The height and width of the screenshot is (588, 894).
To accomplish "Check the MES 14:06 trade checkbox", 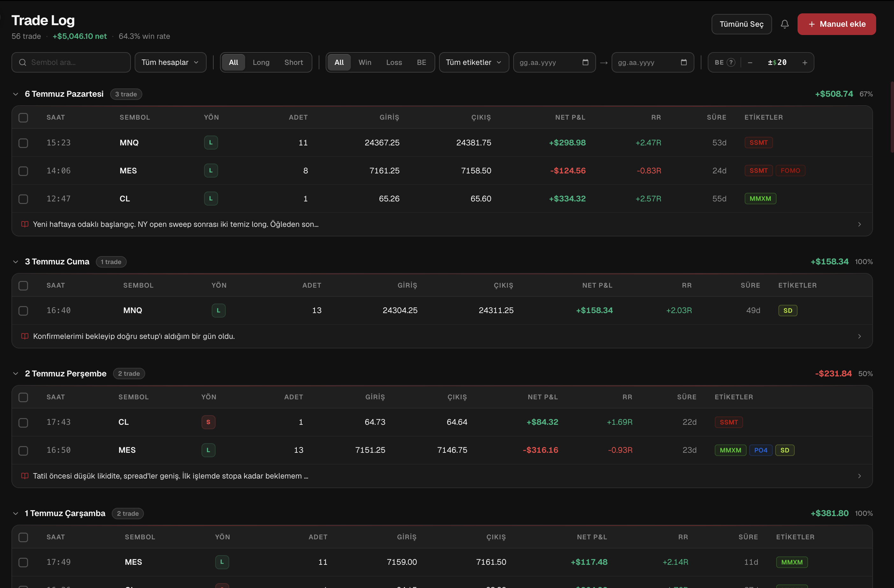I will (23, 171).
